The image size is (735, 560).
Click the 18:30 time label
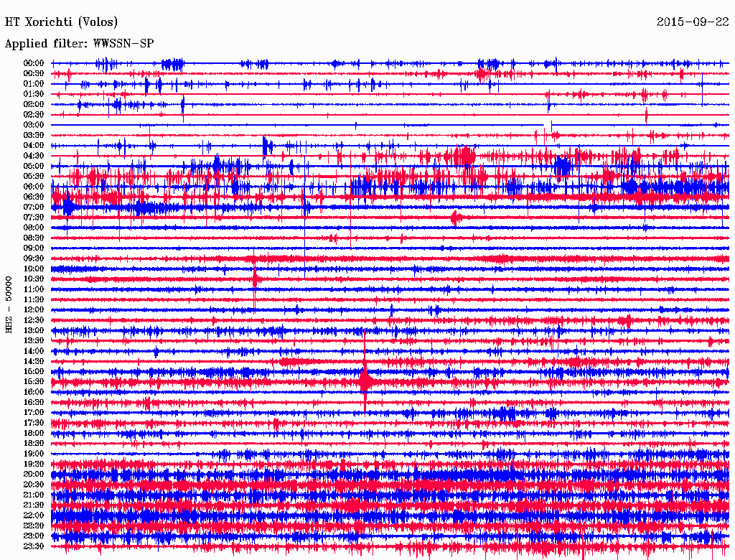(34, 444)
